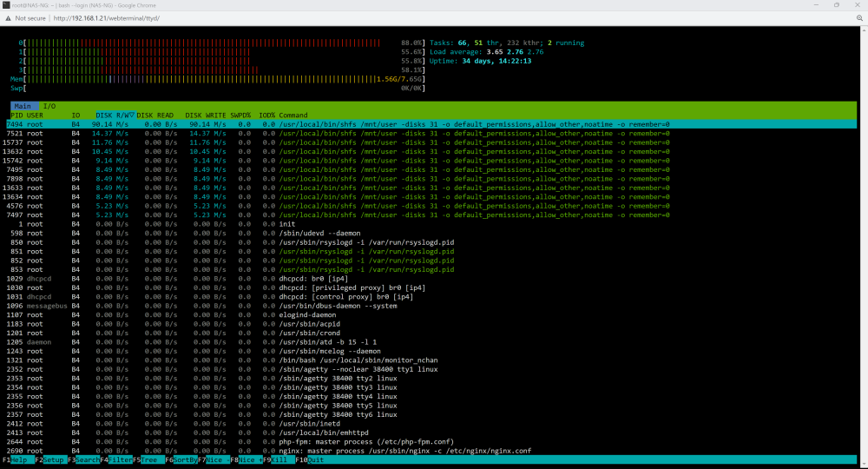
Task: Select the nginx master process row
Action: (x=431, y=451)
